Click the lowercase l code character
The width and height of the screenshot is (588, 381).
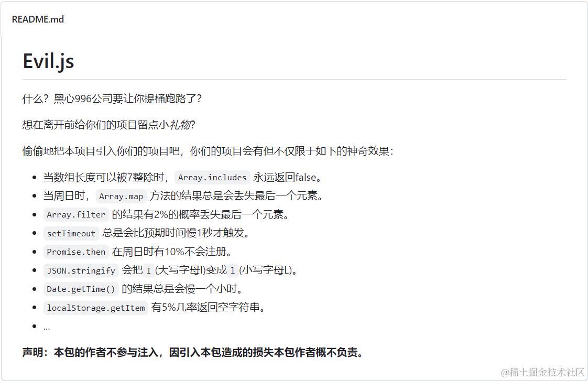pos(233,270)
